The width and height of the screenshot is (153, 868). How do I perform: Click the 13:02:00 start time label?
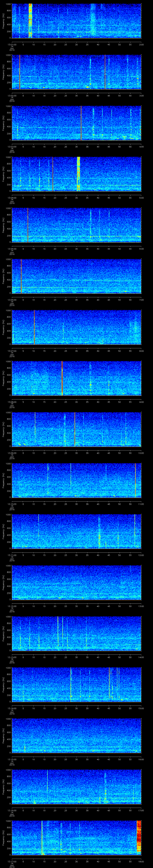(x=12, y=96)
